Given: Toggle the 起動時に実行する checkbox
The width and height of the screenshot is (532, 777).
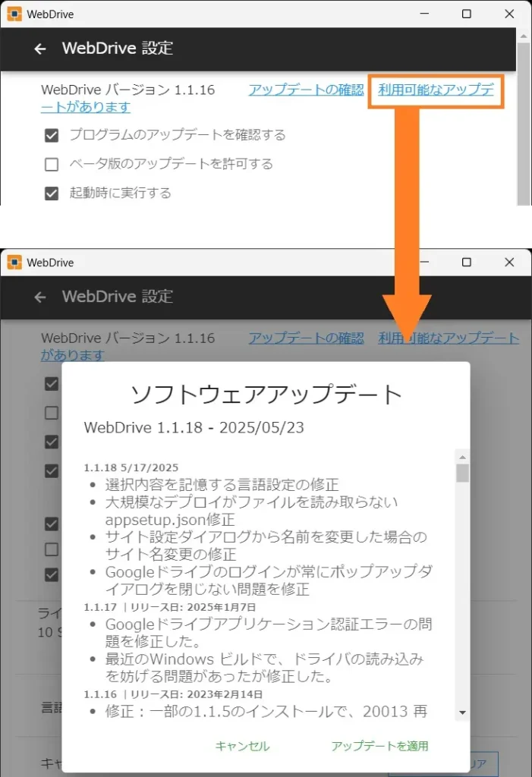Looking at the screenshot, I should click(52, 193).
